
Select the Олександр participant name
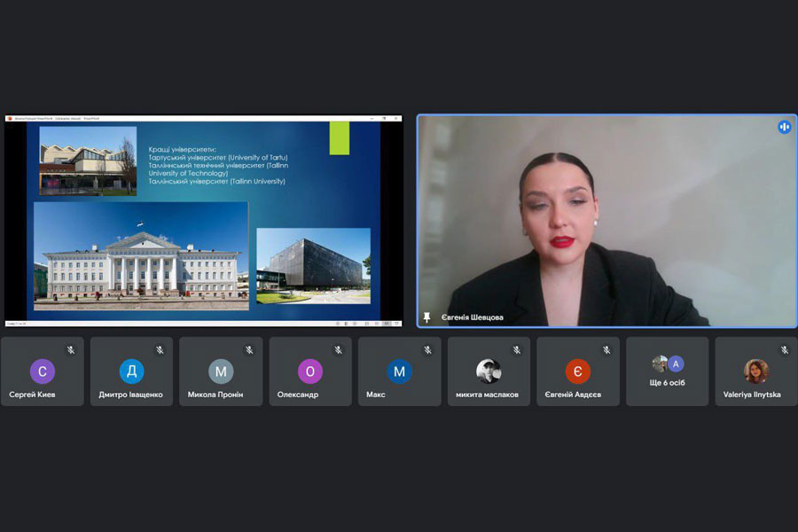298,395
